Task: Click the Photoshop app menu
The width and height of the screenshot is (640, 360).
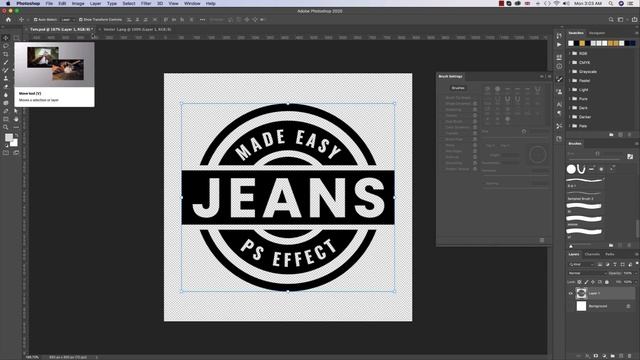Action: pyautogui.click(x=28, y=3)
